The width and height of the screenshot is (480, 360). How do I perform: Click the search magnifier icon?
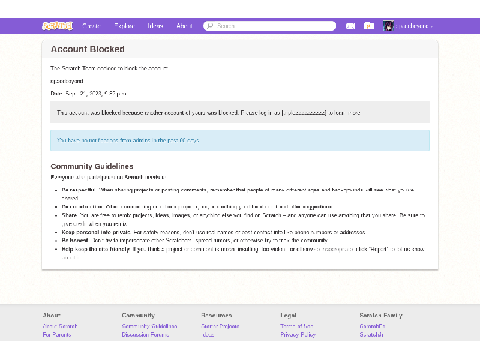[x=210, y=26]
